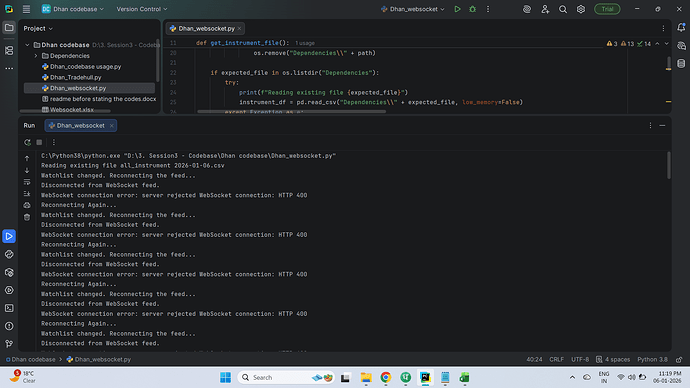The height and width of the screenshot is (388, 690).
Task: Open Problems tool window icon
Action: 9,326
